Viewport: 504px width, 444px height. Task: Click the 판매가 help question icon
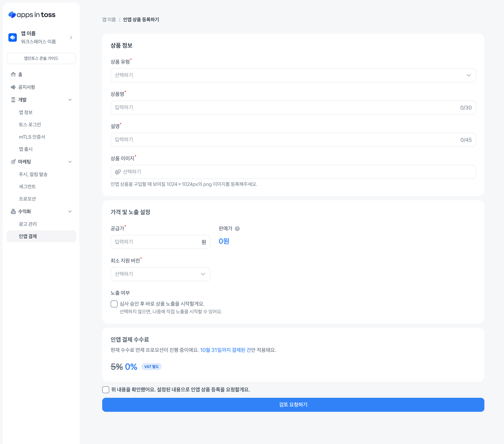(237, 229)
